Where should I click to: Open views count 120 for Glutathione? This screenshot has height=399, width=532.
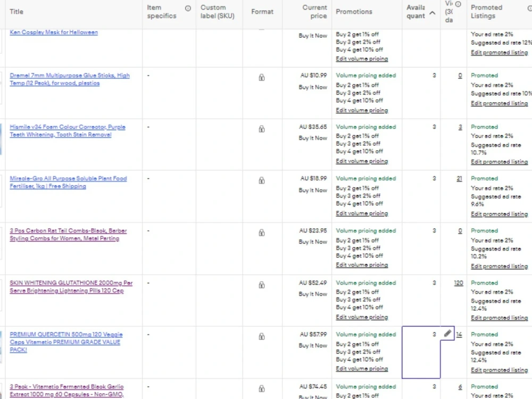459,283
